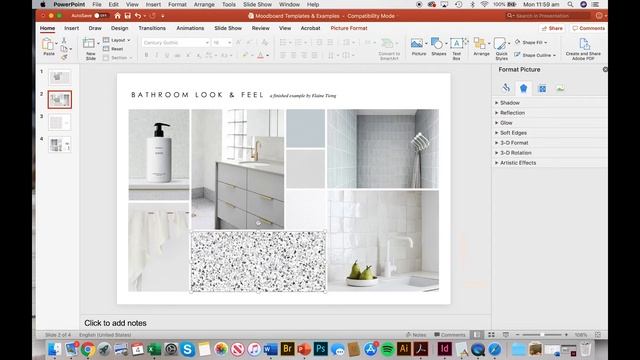Open Google Chrome from the dock
The width and height of the screenshot is (640, 360).
tap(88, 349)
